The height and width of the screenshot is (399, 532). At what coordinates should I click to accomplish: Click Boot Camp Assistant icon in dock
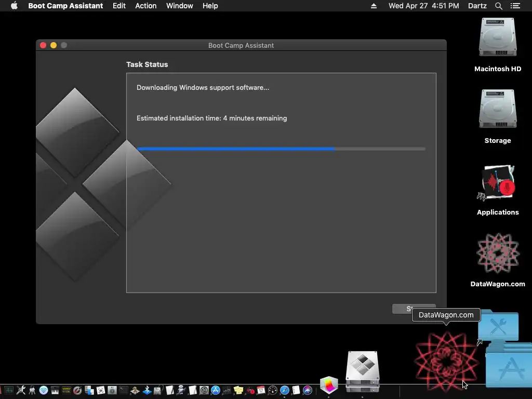(x=362, y=371)
